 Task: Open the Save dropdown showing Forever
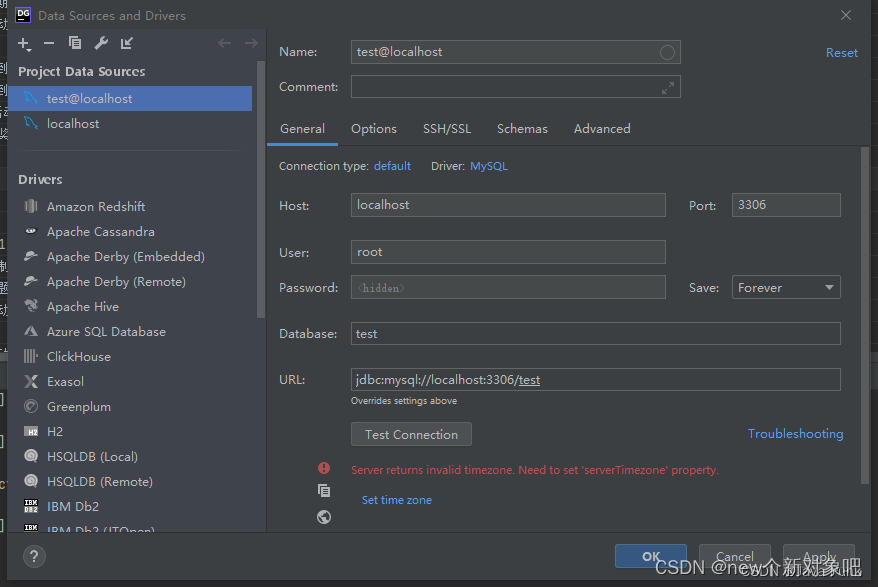pos(786,287)
